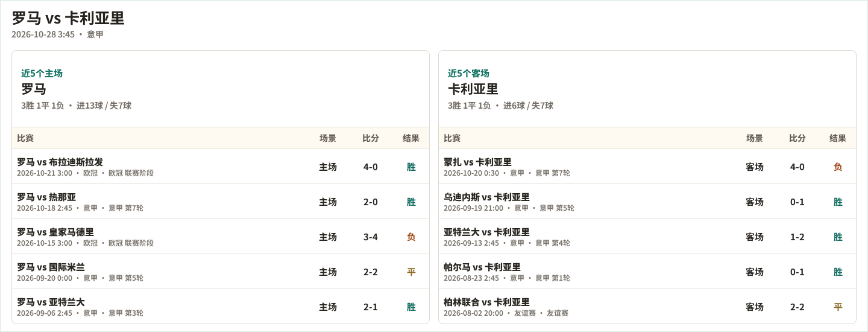Image resolution: width=868 pixels, height=332 pixels.
Task: Open the match 罗马 vs 国际米兰
Action: pyautogui.click(x=51, y=267)
